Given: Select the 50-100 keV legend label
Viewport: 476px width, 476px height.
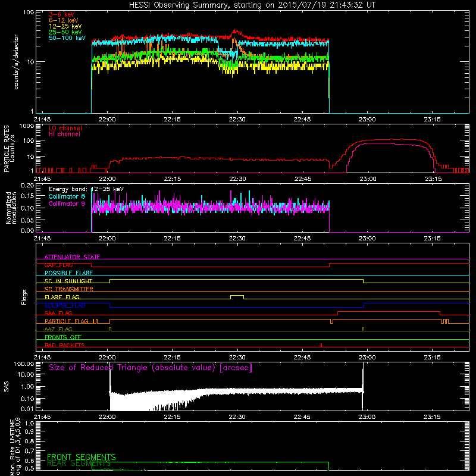Looking at the screenshot, I should [67, 38].
